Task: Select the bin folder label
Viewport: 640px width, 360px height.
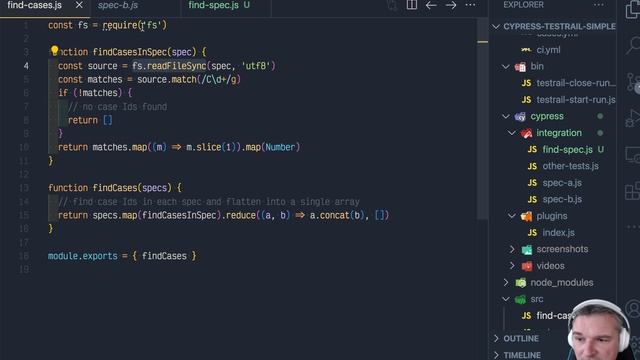Action: (537, 67)
